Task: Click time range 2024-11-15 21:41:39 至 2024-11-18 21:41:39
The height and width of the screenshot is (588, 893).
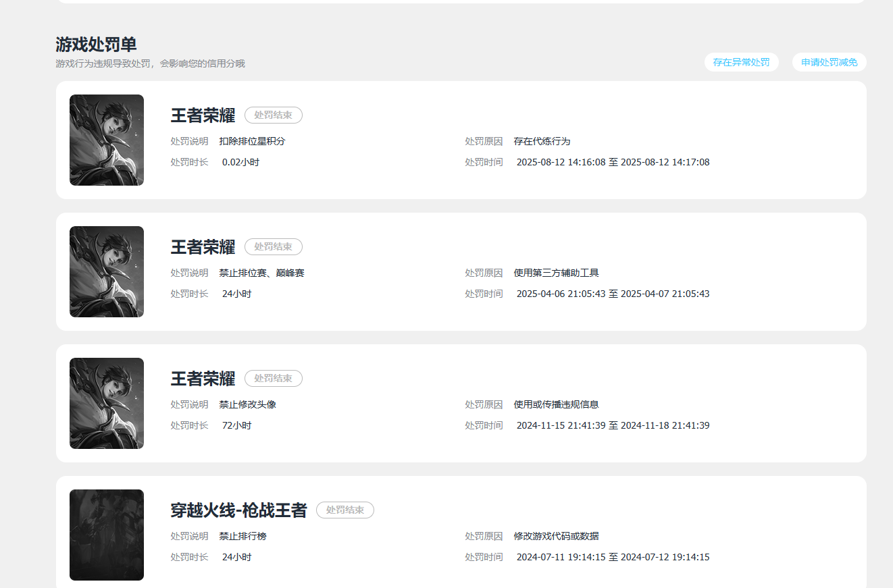Action: (613, 426)
